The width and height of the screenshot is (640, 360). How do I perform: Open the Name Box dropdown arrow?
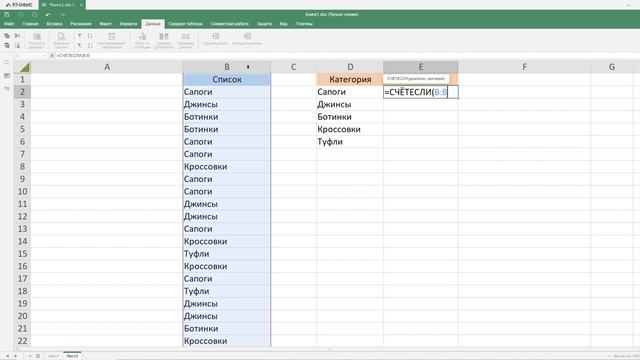click(44, 55)
